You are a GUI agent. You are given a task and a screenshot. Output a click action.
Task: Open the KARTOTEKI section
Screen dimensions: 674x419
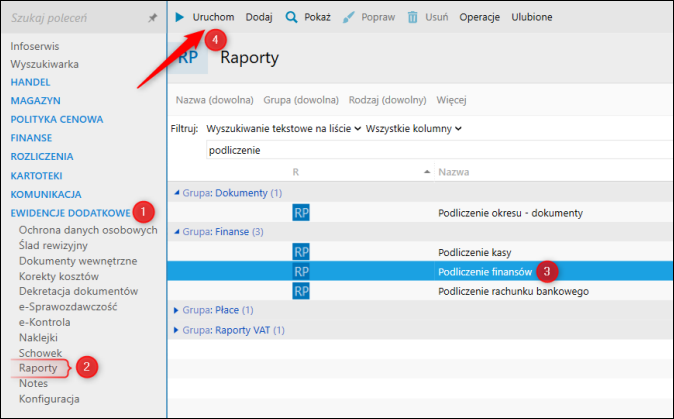coord(36,176)
